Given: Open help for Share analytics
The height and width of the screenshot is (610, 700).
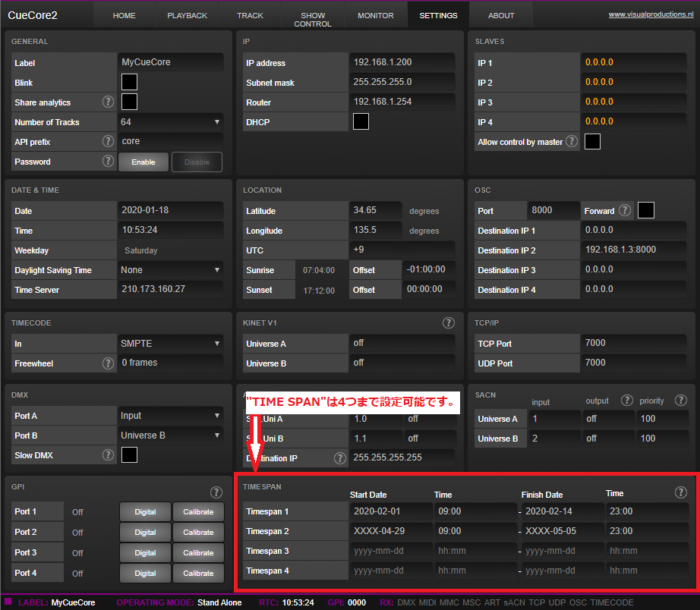Looking at the screenshot, I should tap(108, 102).
